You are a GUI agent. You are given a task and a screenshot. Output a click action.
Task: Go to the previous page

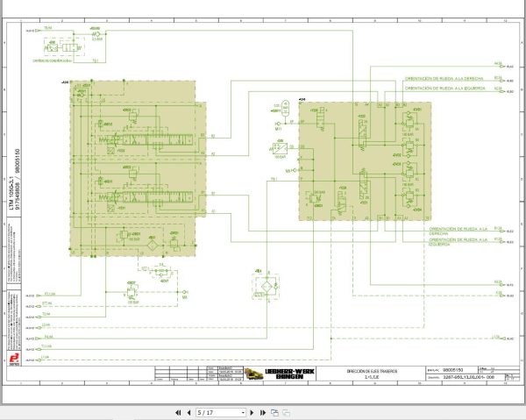(x=188, y=413)
